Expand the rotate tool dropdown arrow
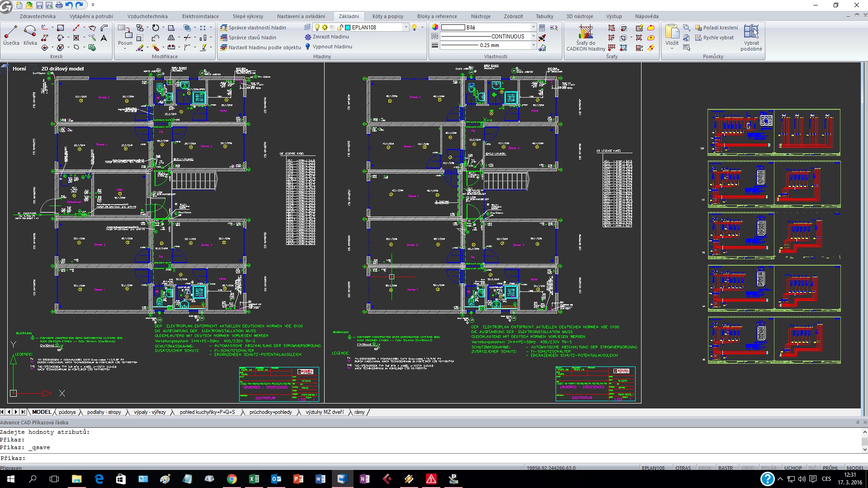This screenshot has height=488, width=868. [164, 28]
